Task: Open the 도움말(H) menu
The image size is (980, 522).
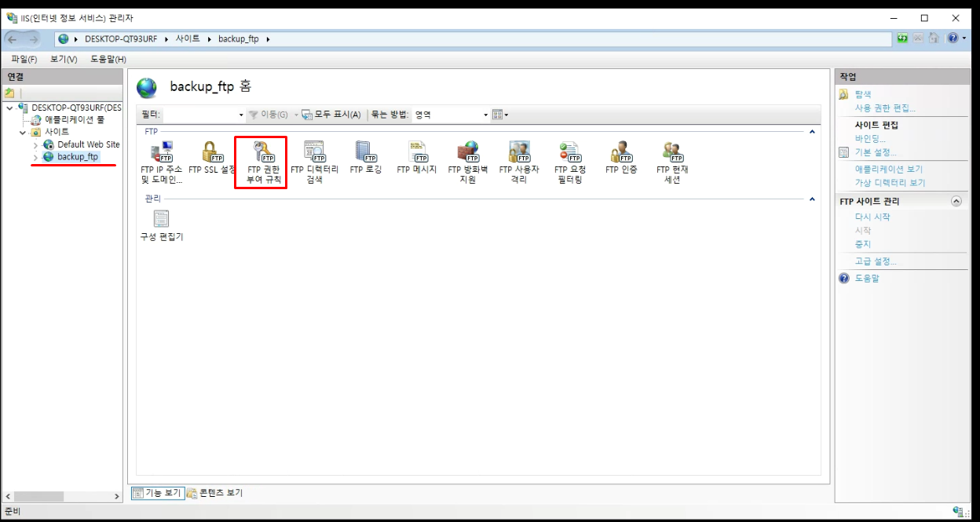Action: [x=108, y=59]
